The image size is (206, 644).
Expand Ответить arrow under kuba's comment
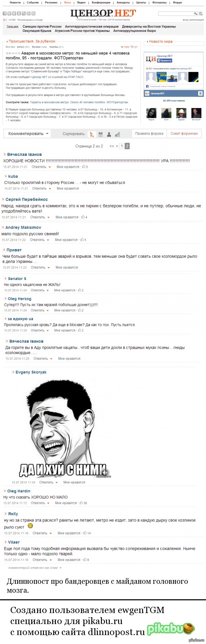click(49, 189)
